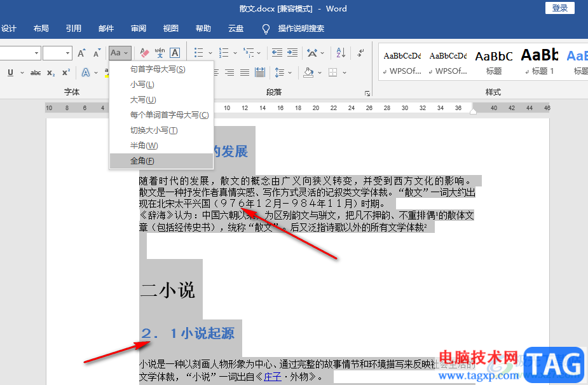
Task: Select 切换大小写(T) from the menu
Action: 161,130
